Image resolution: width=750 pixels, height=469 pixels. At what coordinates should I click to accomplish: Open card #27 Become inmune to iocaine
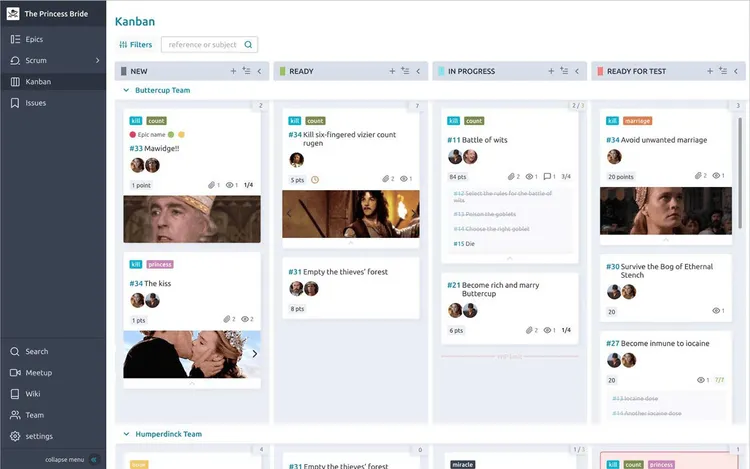(x=658, y=343)
